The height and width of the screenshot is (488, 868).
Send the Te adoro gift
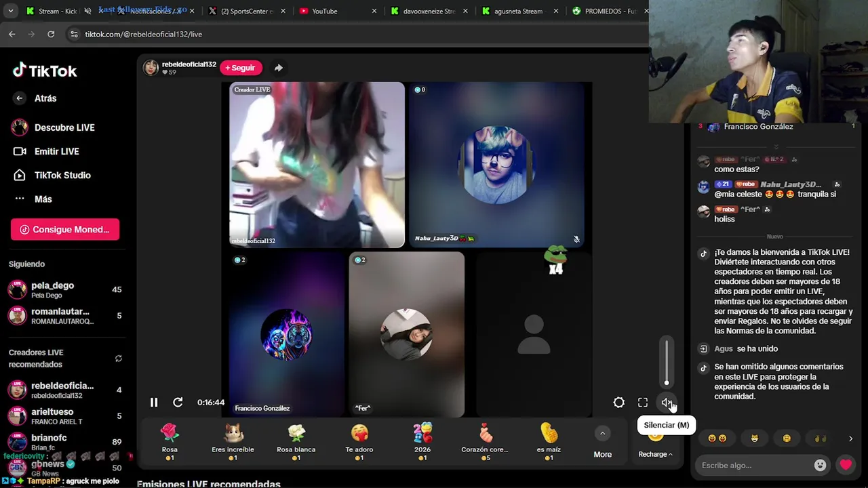click(359, 441)
